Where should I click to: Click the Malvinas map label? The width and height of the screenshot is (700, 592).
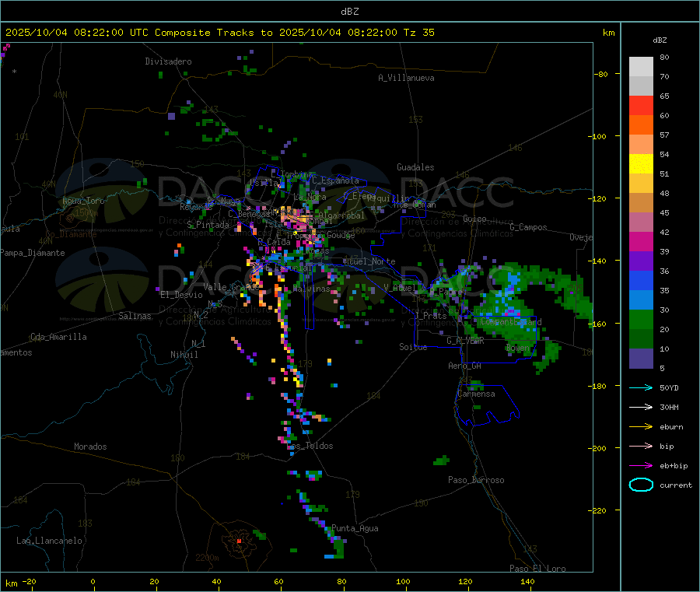[x=311, y=289]
